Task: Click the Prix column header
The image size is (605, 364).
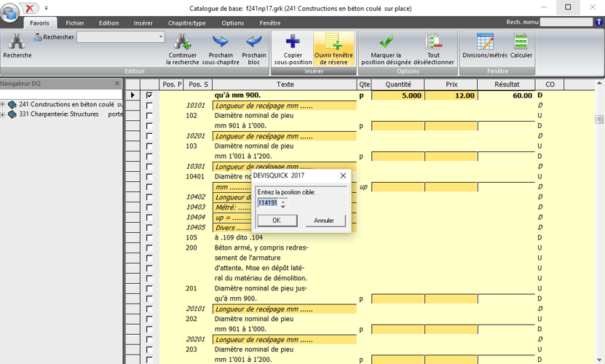Action: click(451, 84)
